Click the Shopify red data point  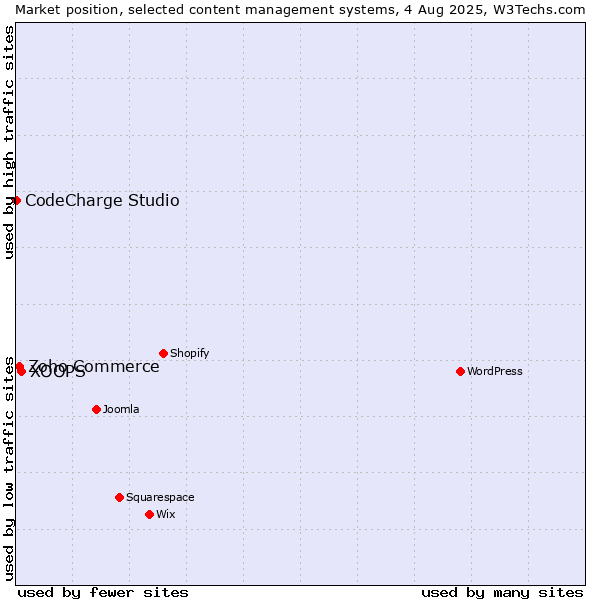click(163, 354)
